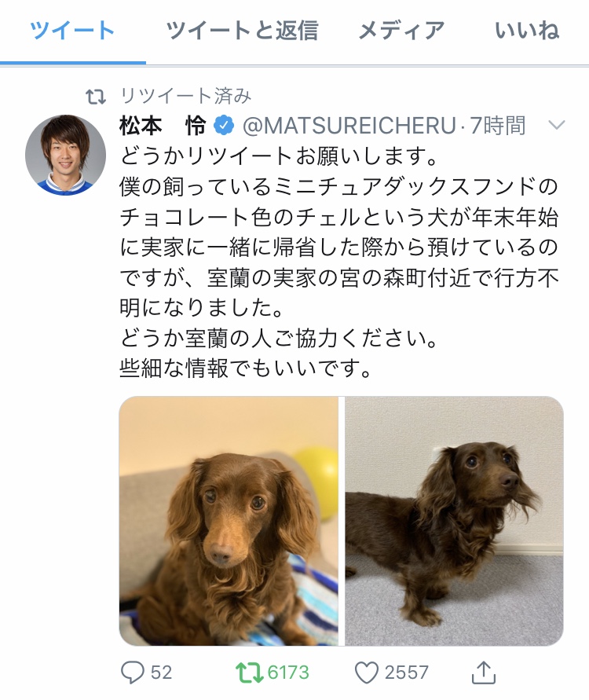The image size is (589, 700).
Task: Toggle the green retweet icon
Action: (x=250, y=673)
